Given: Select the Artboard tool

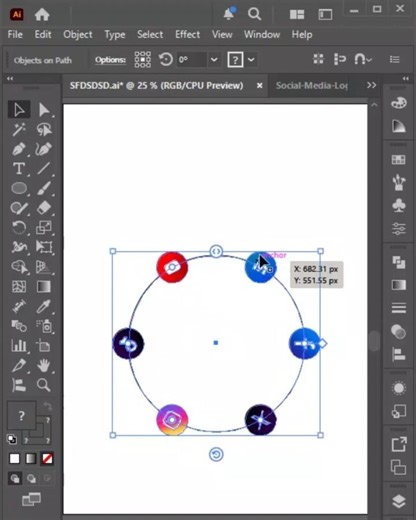Looking at the screenshot, I should (44, 346).
